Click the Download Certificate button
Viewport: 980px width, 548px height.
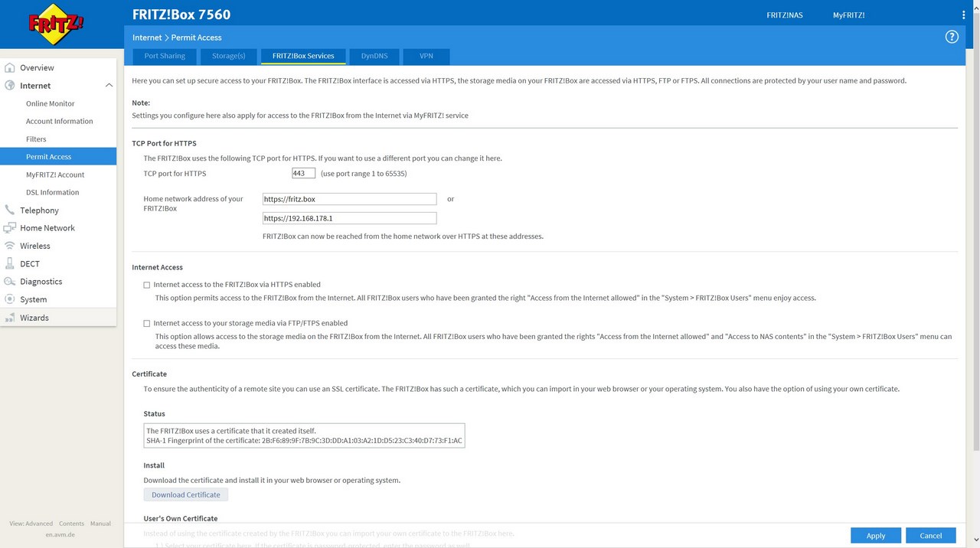[186, 494]
